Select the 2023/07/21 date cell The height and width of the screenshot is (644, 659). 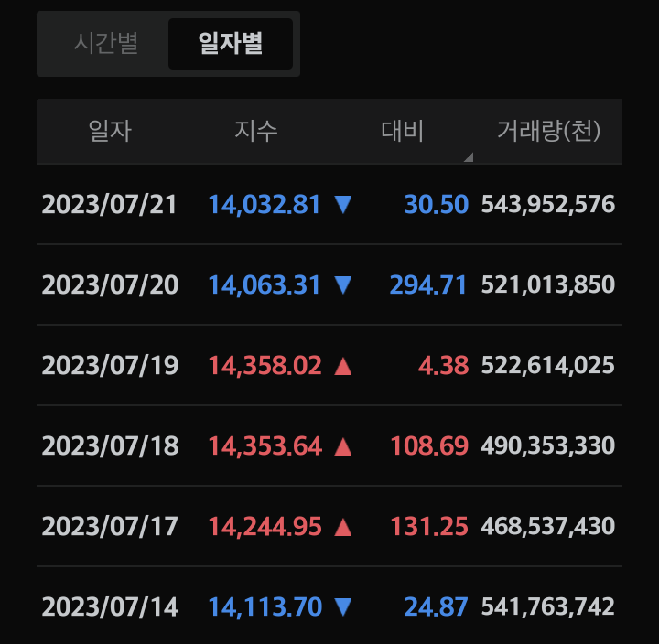[109, 205]
